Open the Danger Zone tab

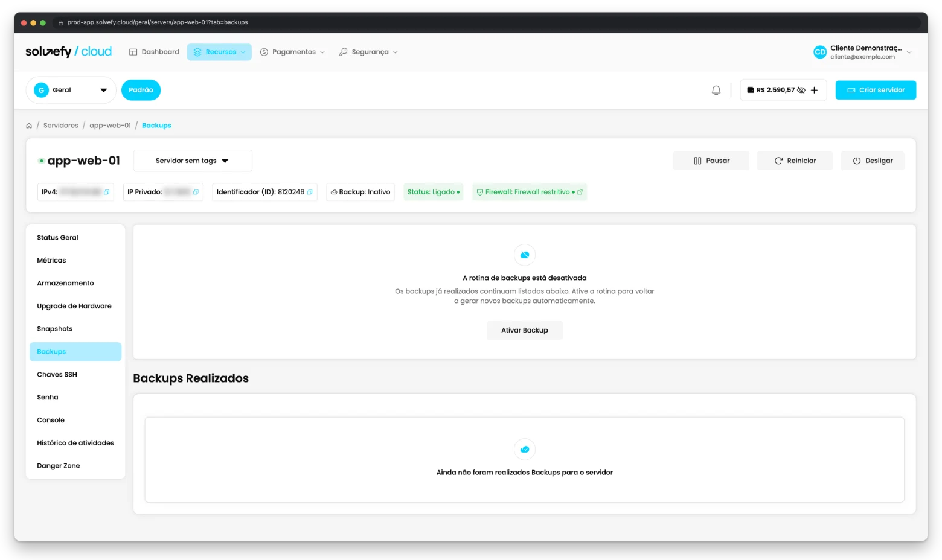pos(75,466)
